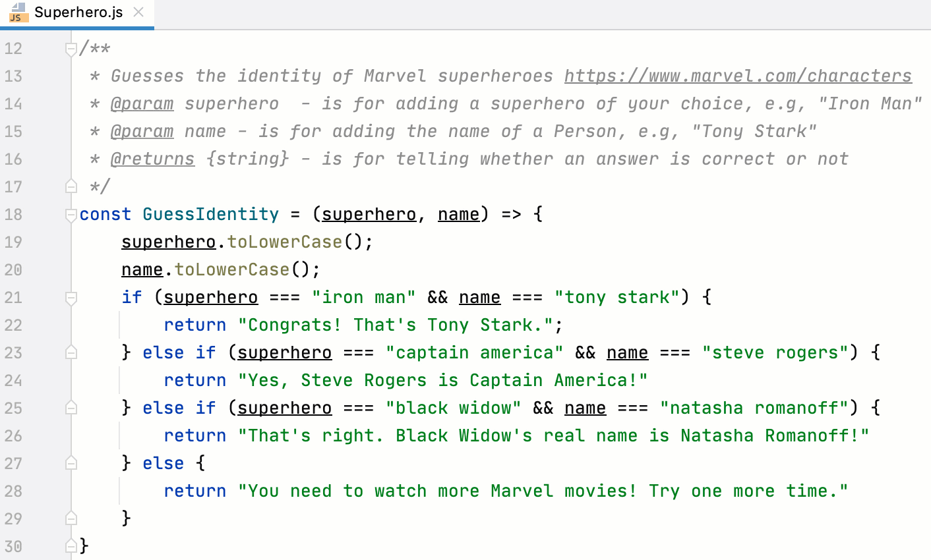This screenshot has width=931, height=560.
Task: Click the @returns documentation link
Action: coord(153,159)
